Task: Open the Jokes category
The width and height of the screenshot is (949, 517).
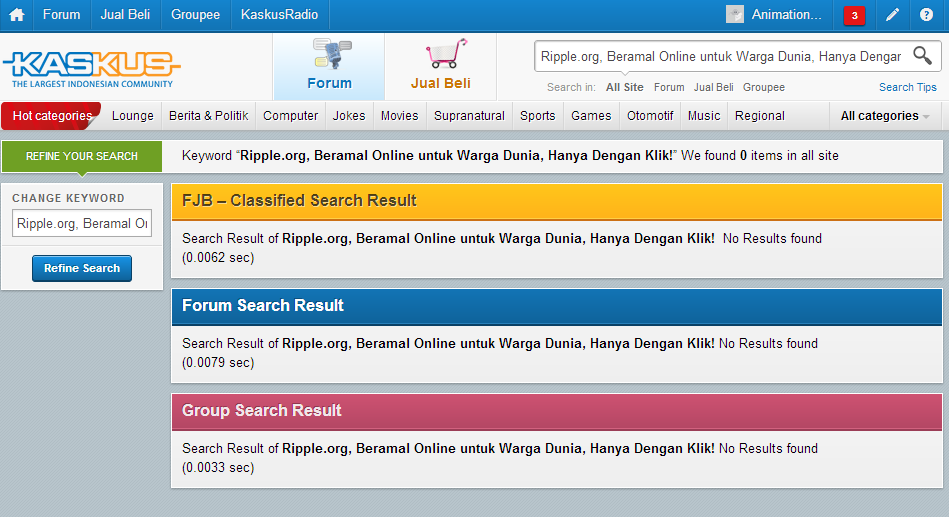Action: point(349,116)
